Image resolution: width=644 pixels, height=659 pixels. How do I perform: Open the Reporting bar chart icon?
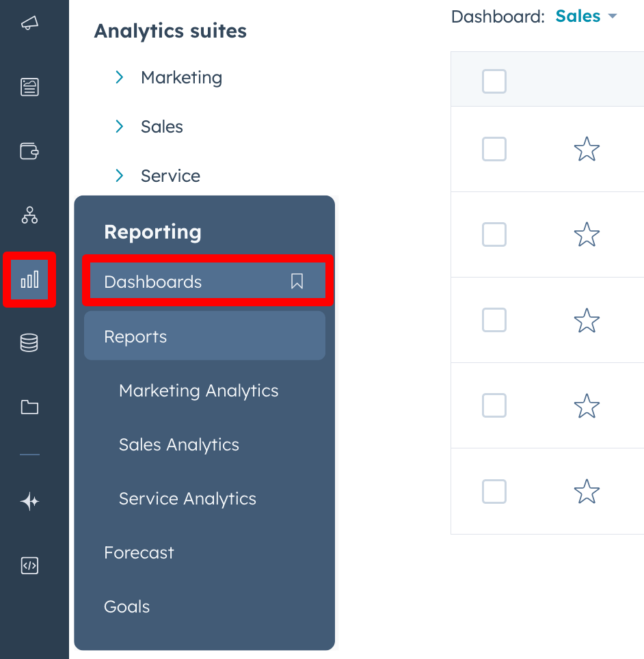(x=29, y=280)
